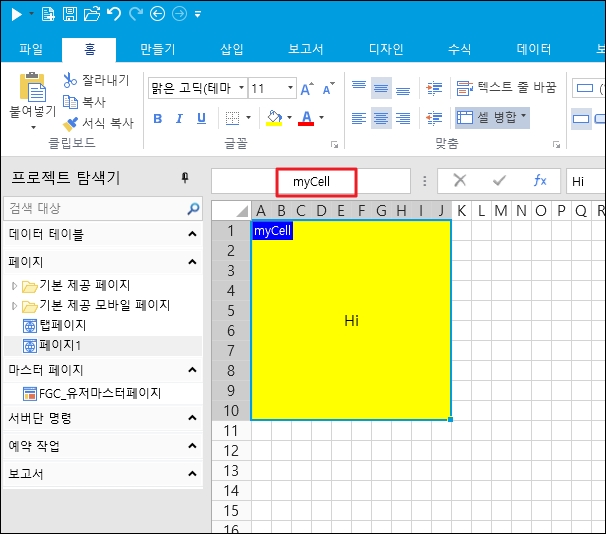Click the Format Painter (서식 복사) icon
This screenshot has height=534, width=606.
[70, 124]
